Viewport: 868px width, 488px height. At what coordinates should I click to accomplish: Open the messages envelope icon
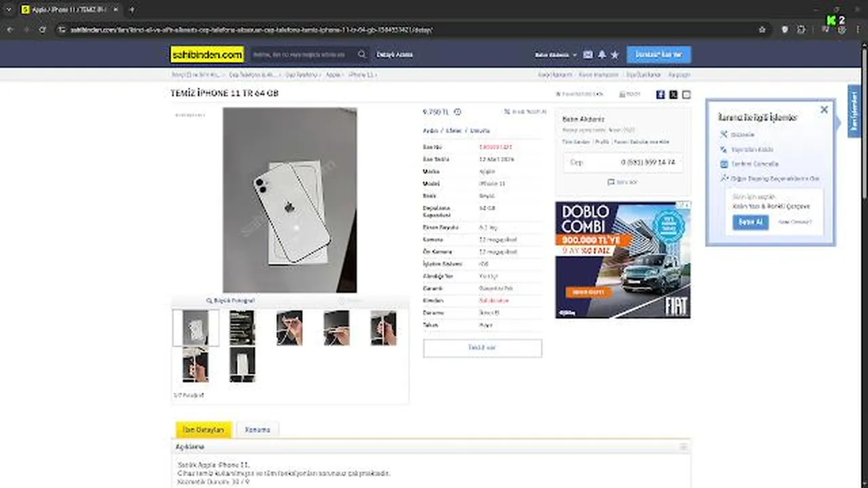pos(588,55)
